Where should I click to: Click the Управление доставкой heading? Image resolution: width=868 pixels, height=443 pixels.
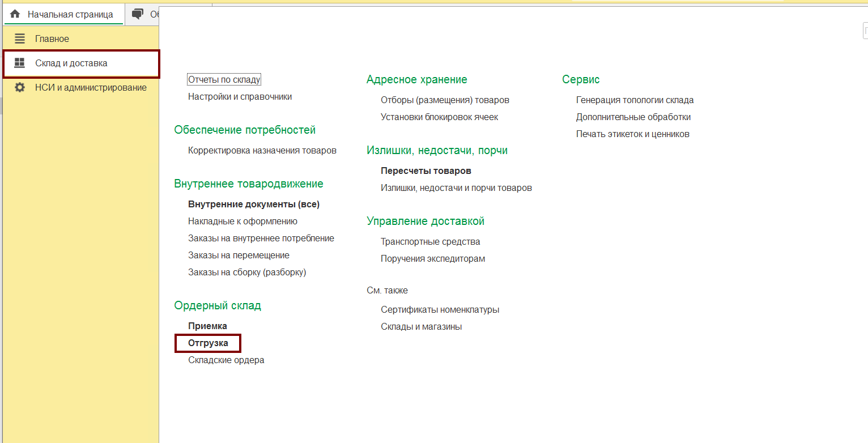point(426,221)
